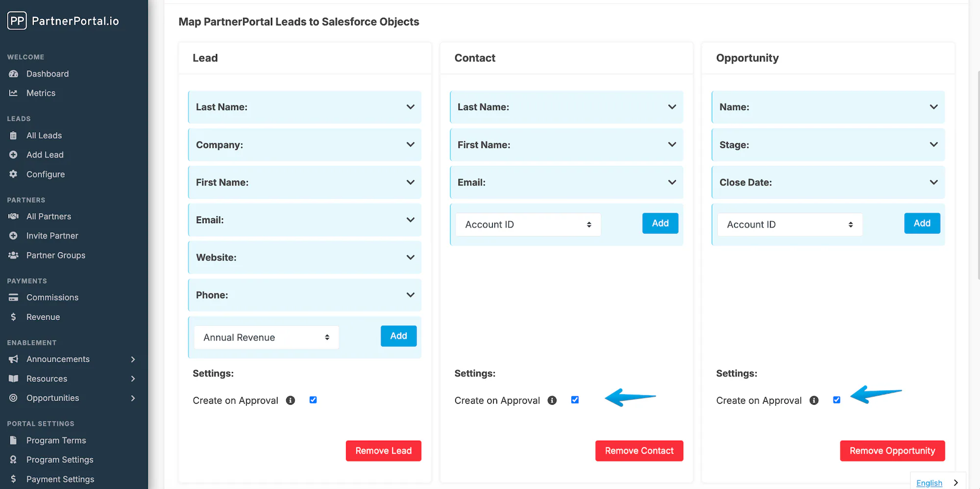Open the Revenue page

[43, 317]
